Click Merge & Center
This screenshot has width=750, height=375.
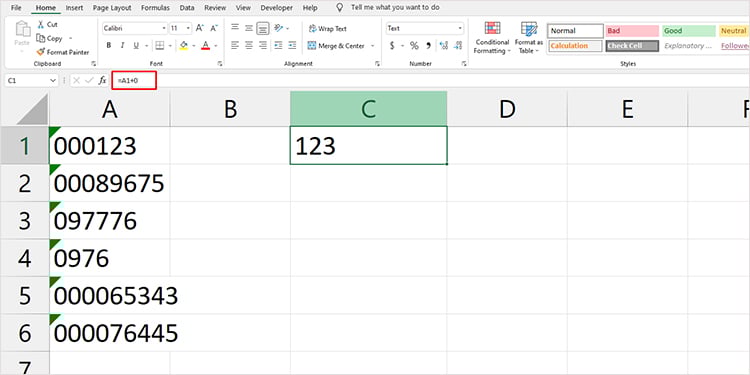click(x=336, y=46)
